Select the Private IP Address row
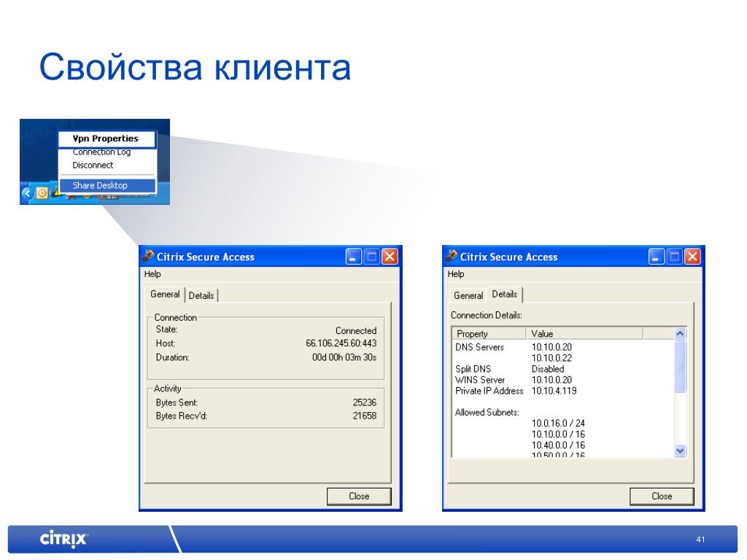747x560 pixels. [489, 391]
